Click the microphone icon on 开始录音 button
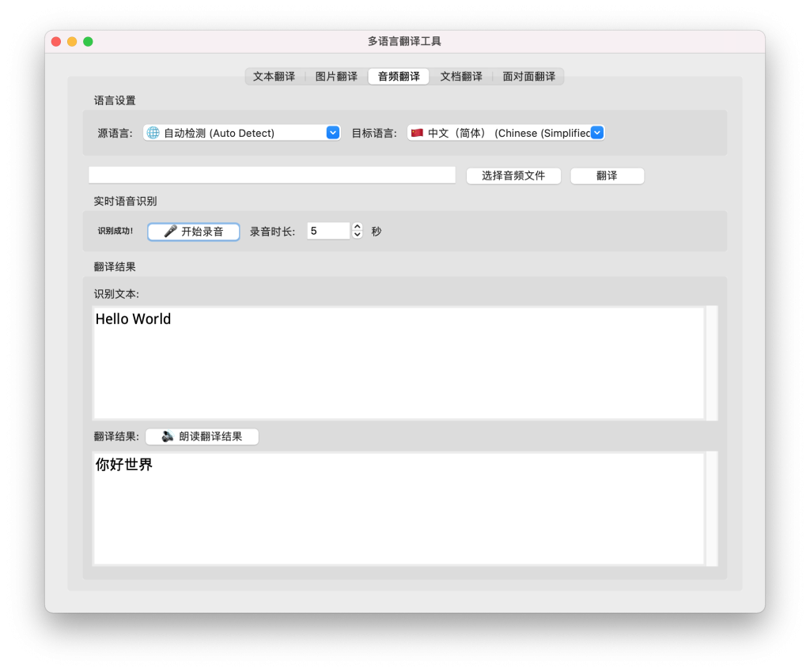 [170, 232]
